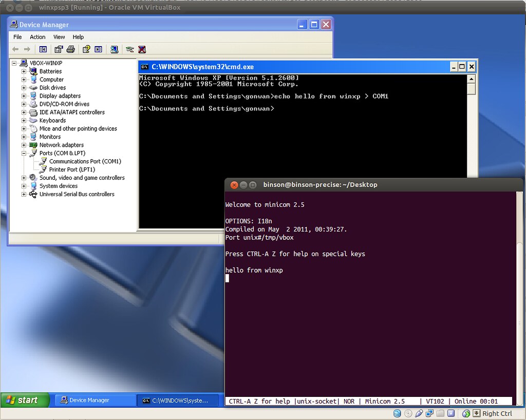Image resolution: width=526 pixels, height=420 pixels.
Task: Click the virtualization features chip icon in status bar
Action: (x=450, y=413)
